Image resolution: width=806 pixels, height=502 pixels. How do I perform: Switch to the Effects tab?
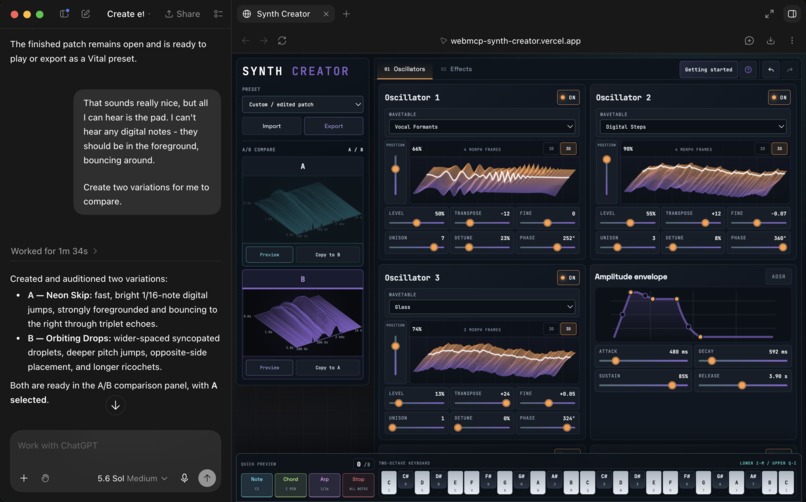[x=456, y=69]
